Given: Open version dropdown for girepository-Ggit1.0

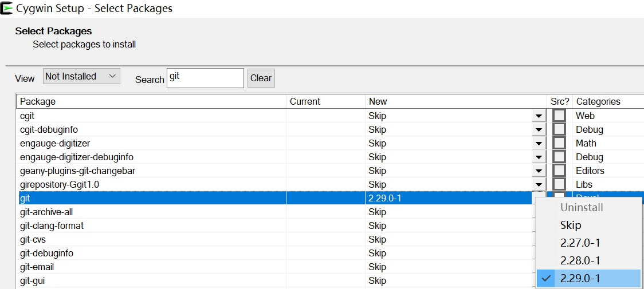Looking at the screenshot, I should coord(539,185).
